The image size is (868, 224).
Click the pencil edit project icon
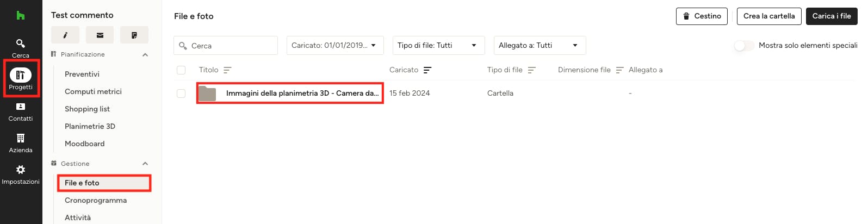click(65, 35)
